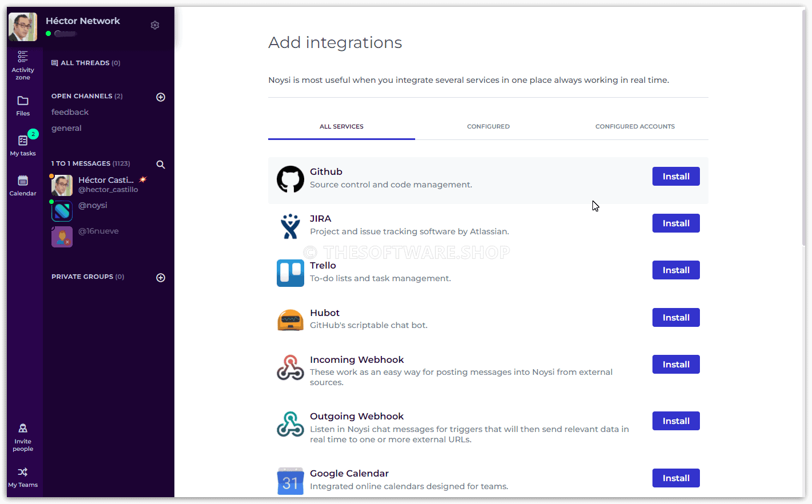
Task: Open the @16nueve direct message
Action: 98,231
